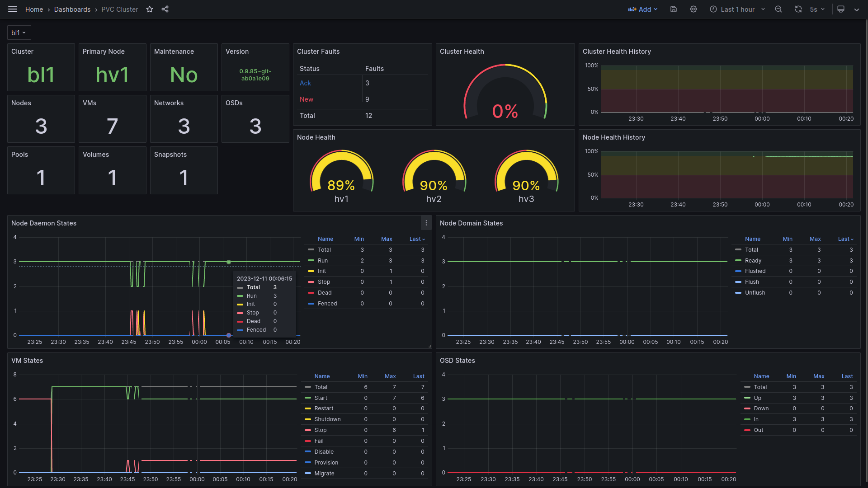
Task: Open dashboard settings gear
Action: (x=693, y=9)
